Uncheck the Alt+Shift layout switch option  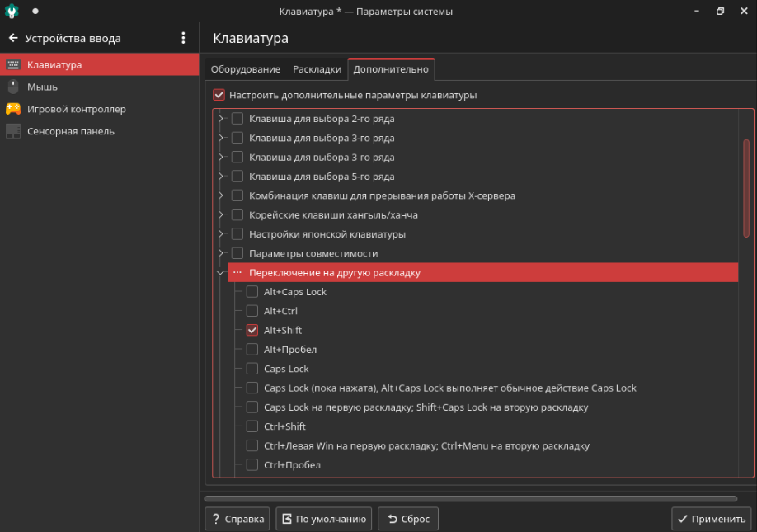click(x=252, y=330)
